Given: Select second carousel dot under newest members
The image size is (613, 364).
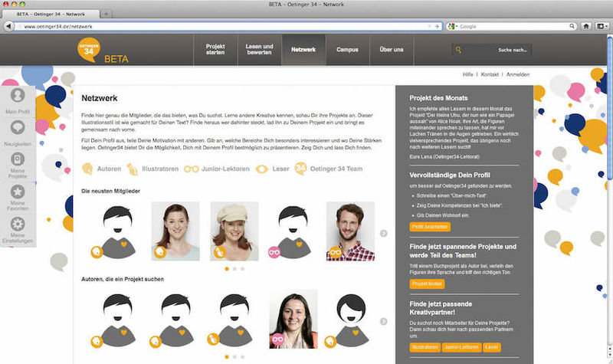Looking at the screenshot, I should (x=234, y=269).
